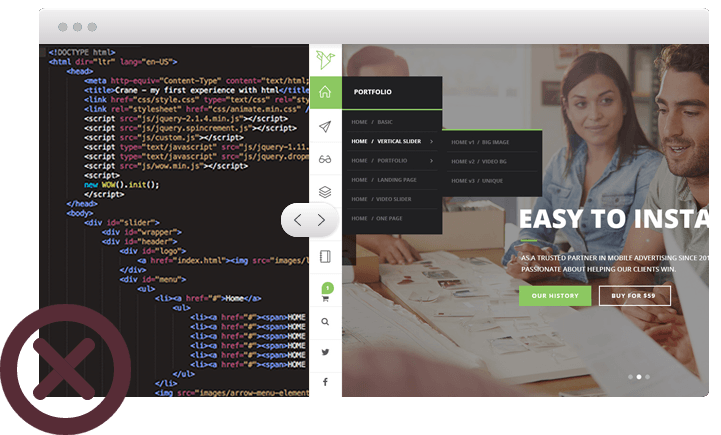721x435 pixels.
Task: Click the right arrow on comparison handle
Action: tap(321, 220)
